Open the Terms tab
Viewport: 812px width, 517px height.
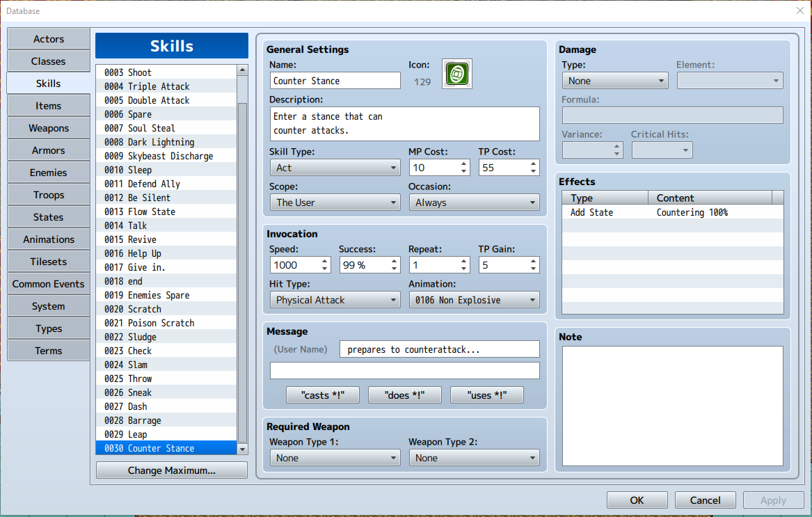[x=49, y=351]
